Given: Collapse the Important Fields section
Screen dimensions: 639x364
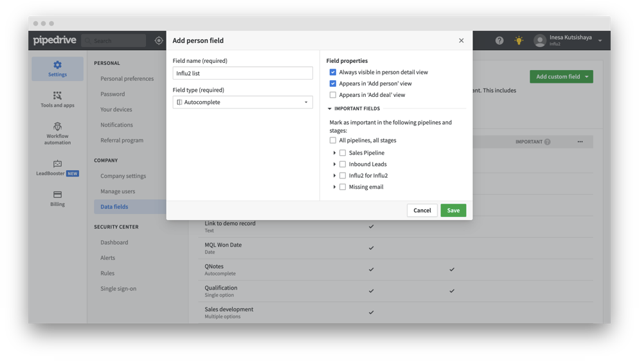Looking at the screenshot, I should click(330, 109).
